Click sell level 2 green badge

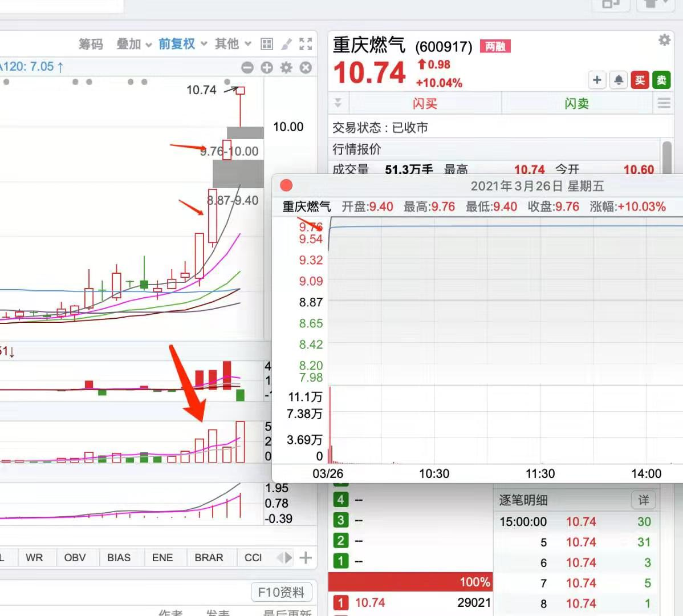pos(340,541)
